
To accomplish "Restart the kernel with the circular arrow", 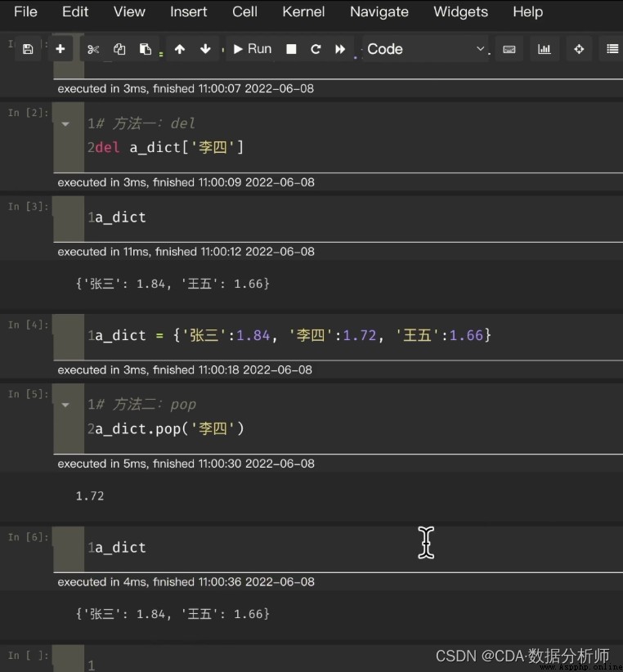I will coord(316,49).
